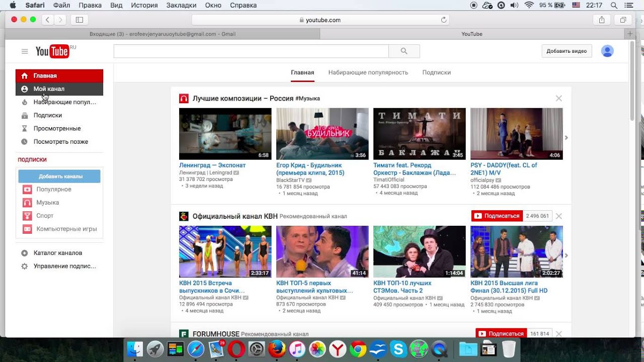Viewport: 644px width, 362px height.
Task: Click the volume icon in the menu bar
Action: [x=514, y=5]
